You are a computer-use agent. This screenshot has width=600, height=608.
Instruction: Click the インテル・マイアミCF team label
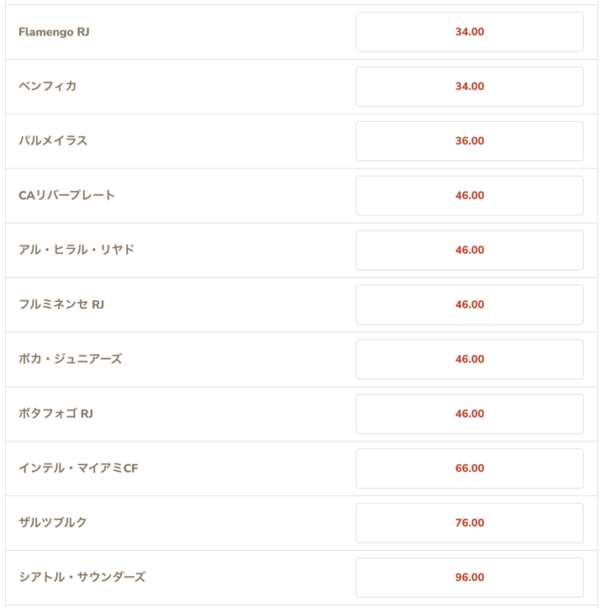click(78, 468)
